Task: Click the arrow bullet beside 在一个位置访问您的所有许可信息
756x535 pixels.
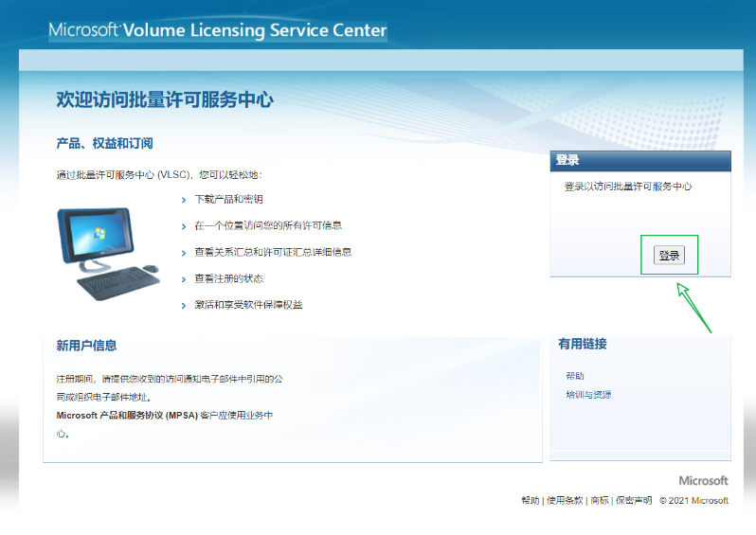Action: coord(184,226)
